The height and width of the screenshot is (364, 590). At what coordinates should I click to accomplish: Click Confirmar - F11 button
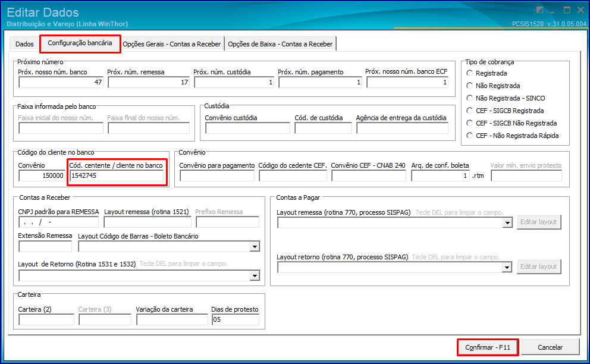coord(488,347)
